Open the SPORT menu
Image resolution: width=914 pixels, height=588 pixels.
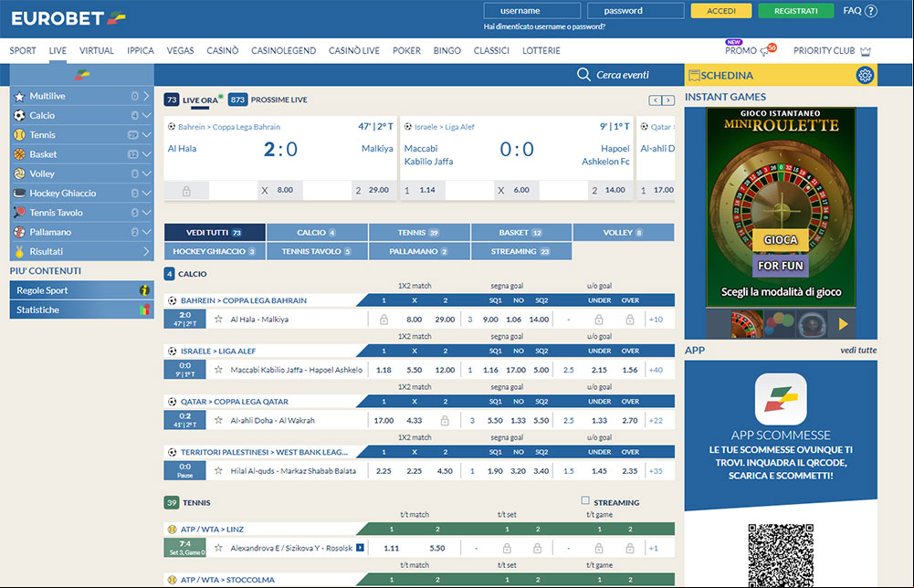tap(23, 51)
